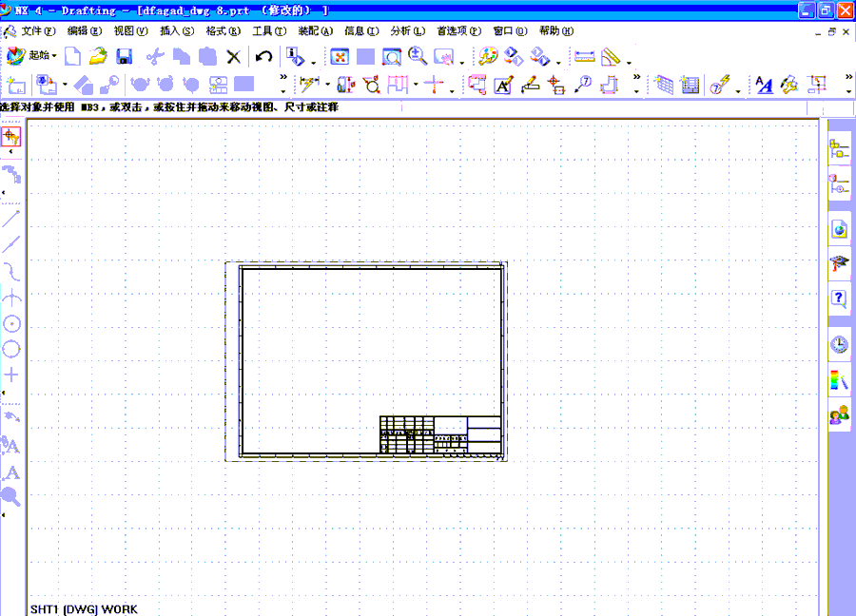Image resolution: width=856 pixels, height=616 pixels.
Task: Open the 帮助 (Help) menu
Action: 556,31
